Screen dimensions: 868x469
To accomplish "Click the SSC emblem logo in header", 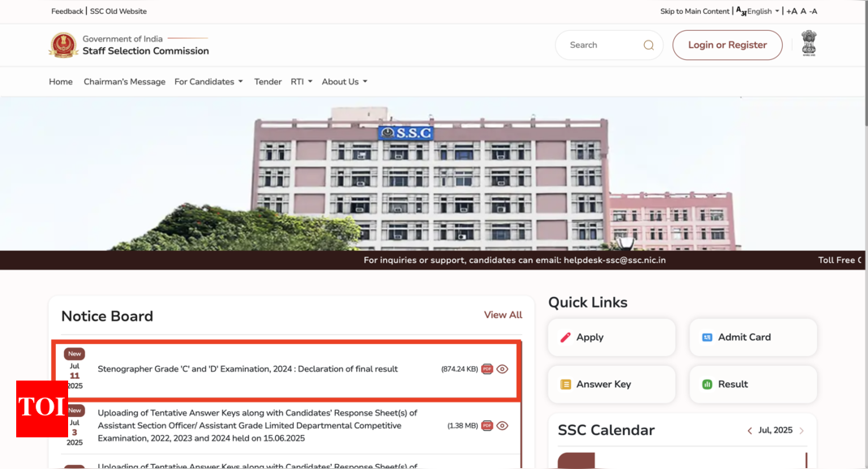I will [63, 45].
